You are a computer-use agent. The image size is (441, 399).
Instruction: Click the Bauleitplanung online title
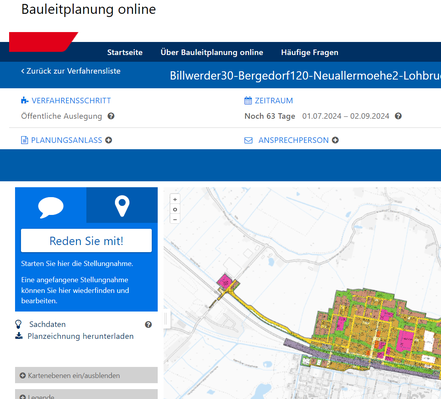(x=89, y=9)
